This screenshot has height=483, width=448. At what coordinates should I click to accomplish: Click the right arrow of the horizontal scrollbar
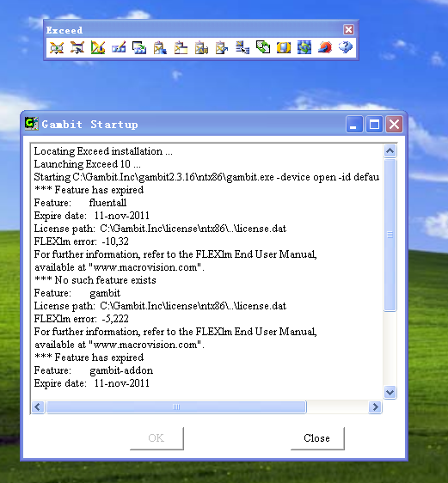pos(375,407)
